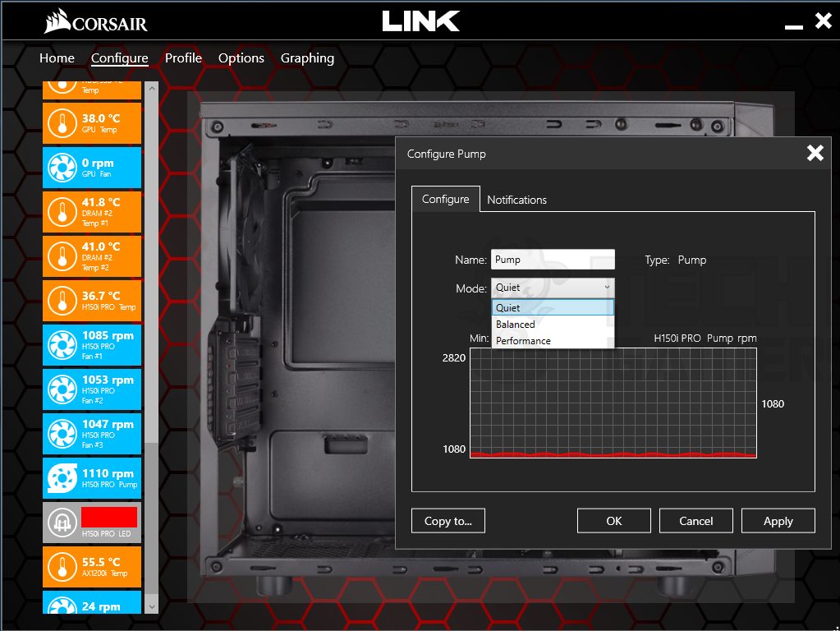Click into the pump Name field
Screen dimensions: 840x631
(553, 260)
